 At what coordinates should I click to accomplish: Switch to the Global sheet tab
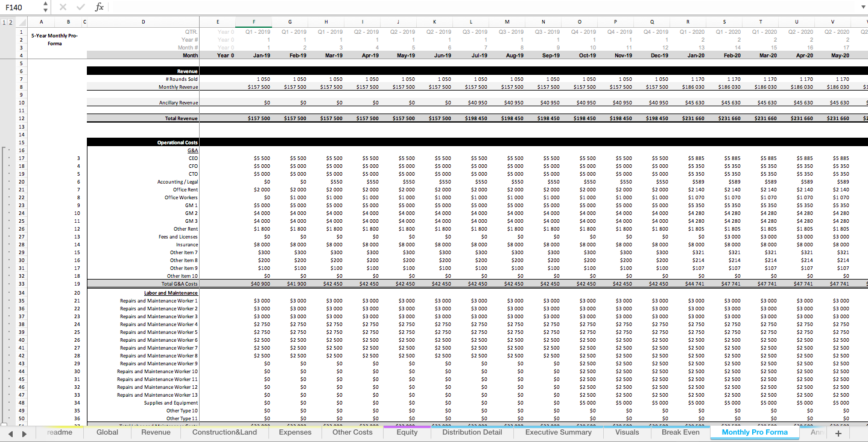(107, 432)
